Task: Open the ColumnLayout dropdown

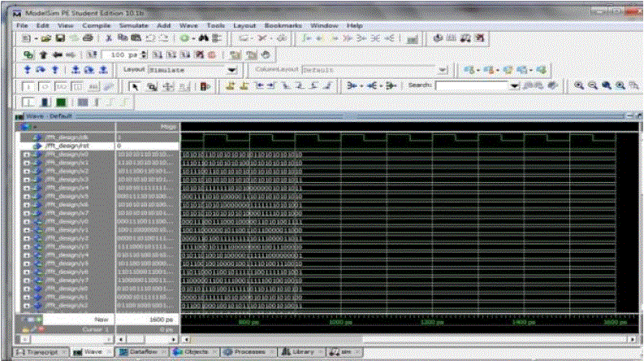Action: pyautogui.click(x=442, y=70)
